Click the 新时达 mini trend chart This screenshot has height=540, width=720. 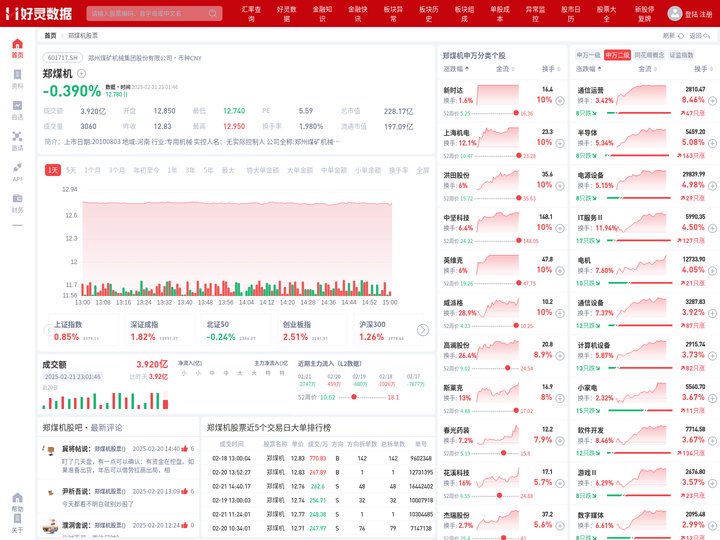[x=498, y=95]
